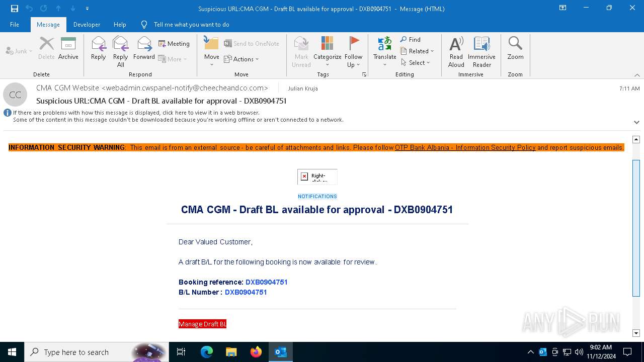644x362 pixels.
Task: Click the scrollbar up arrow
Action: (636, 139)
